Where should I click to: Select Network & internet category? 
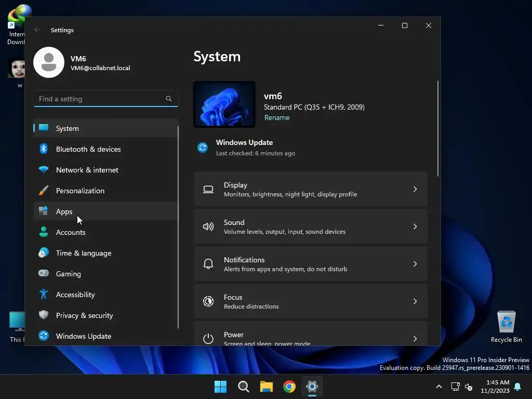coord(105,170)
